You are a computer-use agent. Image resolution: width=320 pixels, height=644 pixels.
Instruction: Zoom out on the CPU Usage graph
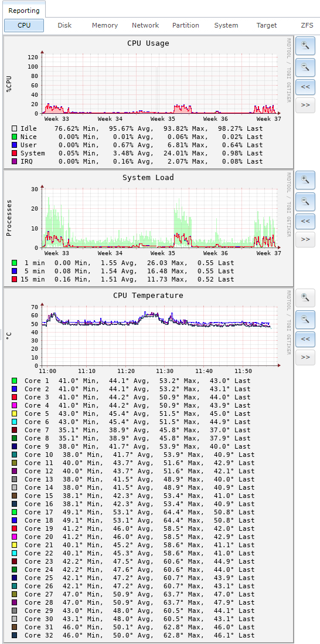click(305, 67)
